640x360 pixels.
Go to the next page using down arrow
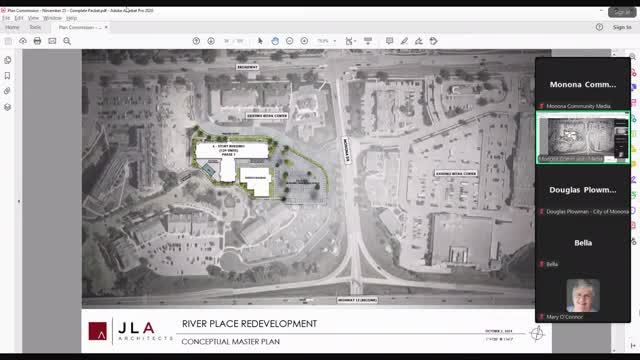(x=211, y=41)
